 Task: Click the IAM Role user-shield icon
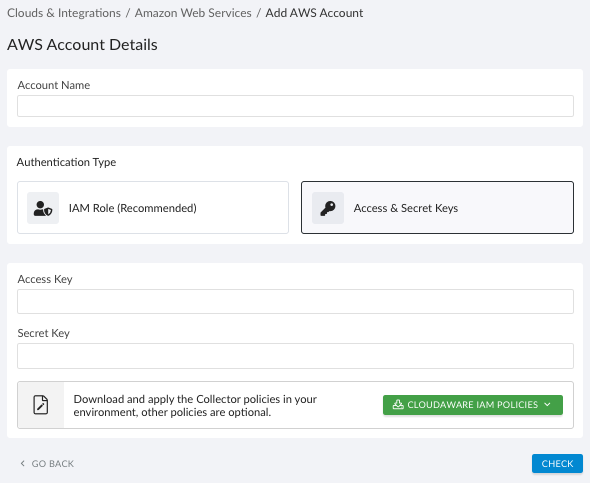click(43, 208)
